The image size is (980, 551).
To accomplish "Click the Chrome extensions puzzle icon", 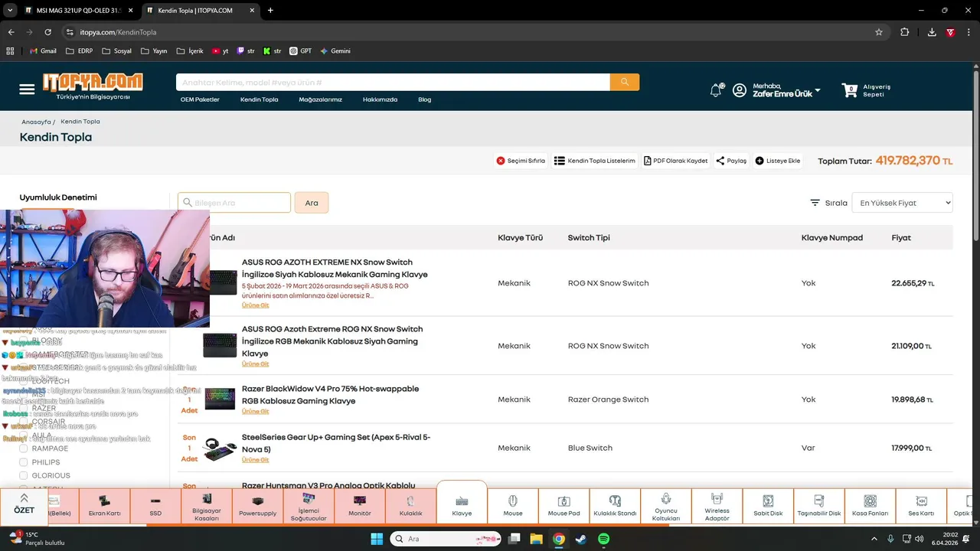I will tap(905, 32).
